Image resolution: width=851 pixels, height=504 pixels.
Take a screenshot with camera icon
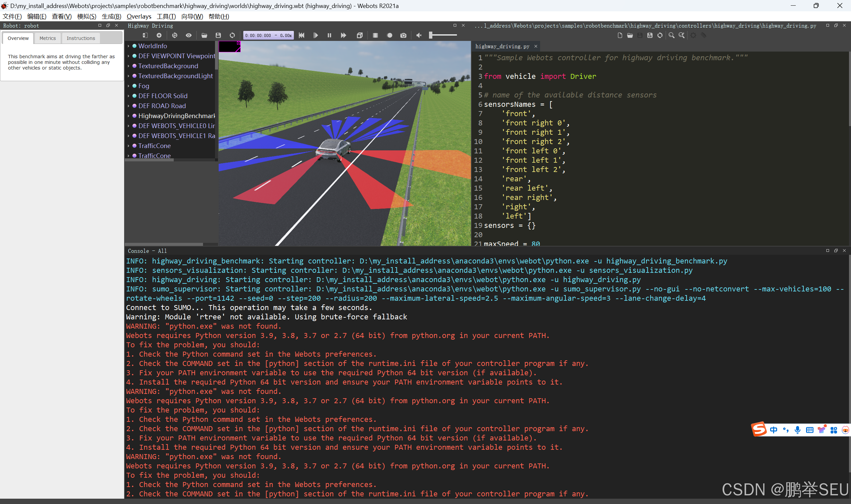403,35
